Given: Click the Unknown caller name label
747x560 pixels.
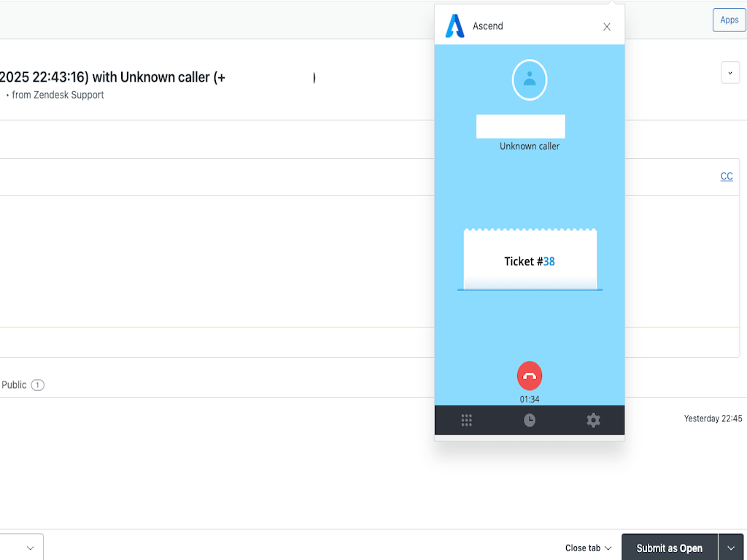Looking at the screenshot, I should pyautogui.click(x=530, y=147).
